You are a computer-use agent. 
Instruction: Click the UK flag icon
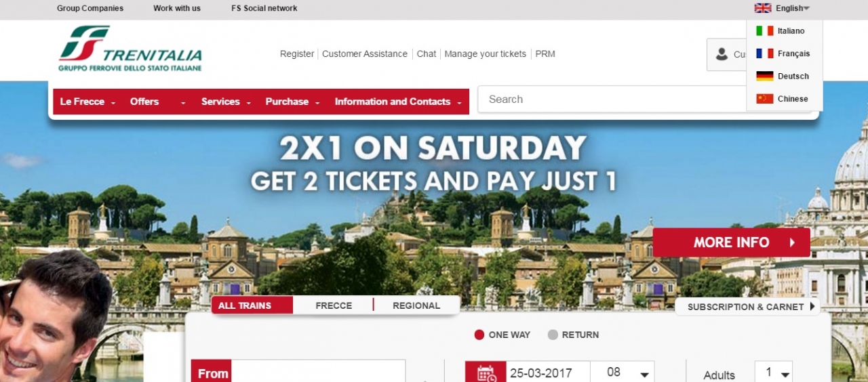tap(763, 8)
